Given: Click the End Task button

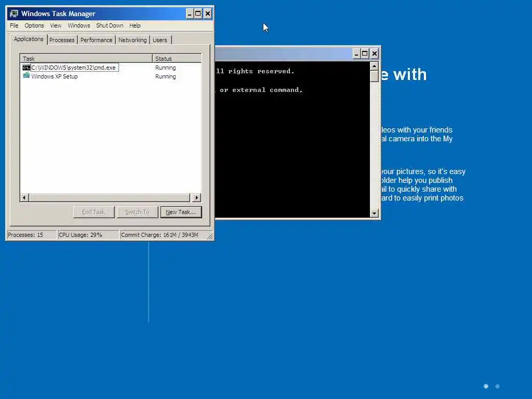Looking at the screenshot, I should click(94, 212).
